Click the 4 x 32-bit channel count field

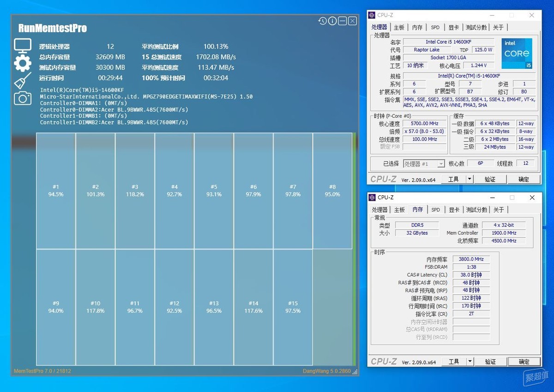pos(504,225)
